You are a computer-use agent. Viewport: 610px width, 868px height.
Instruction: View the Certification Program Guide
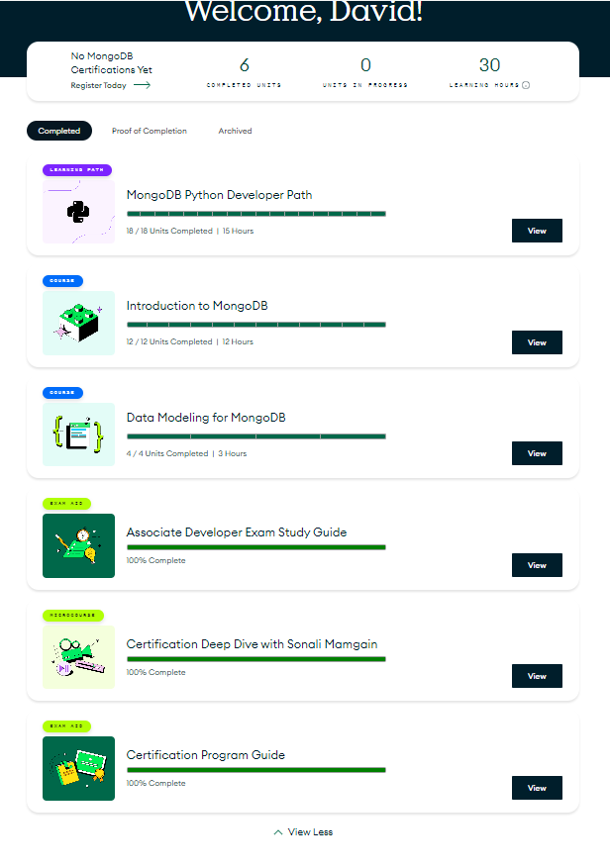(537, 788)
